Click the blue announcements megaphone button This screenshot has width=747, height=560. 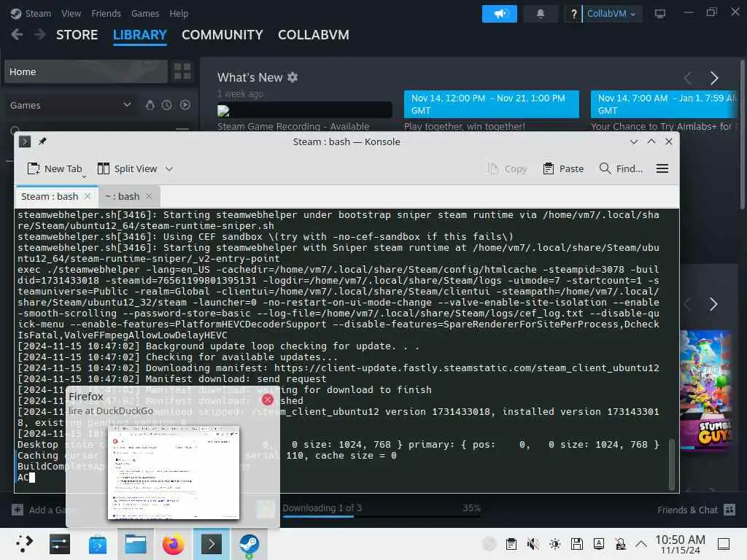(x=499, y=14)
